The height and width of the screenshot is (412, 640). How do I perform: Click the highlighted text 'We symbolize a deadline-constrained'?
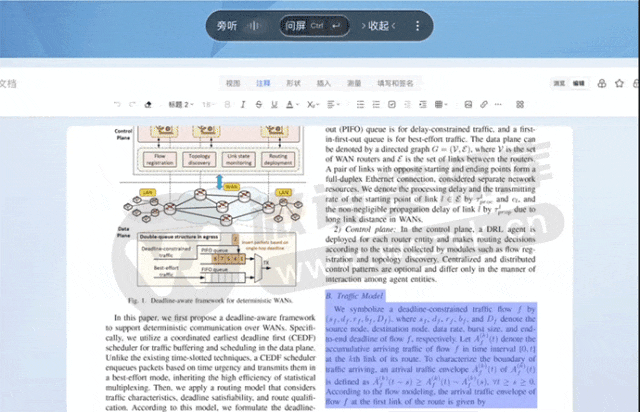click(x=431, y=355)
